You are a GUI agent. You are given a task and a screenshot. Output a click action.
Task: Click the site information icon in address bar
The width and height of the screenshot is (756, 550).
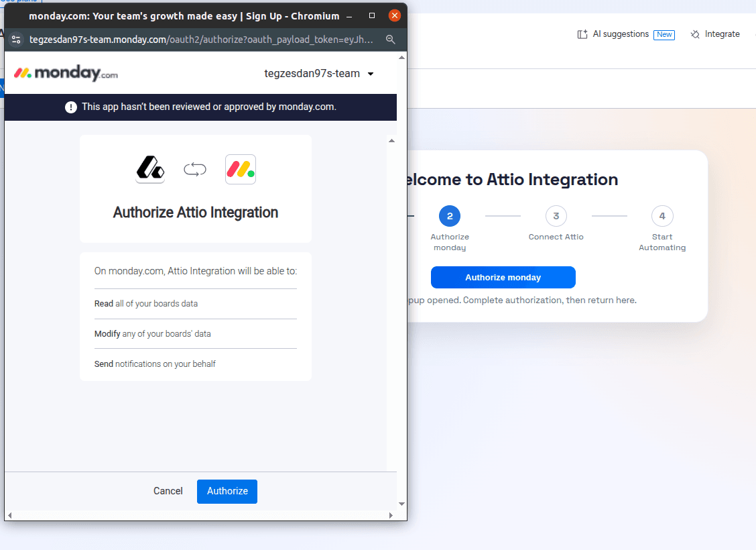click(16, 40)
